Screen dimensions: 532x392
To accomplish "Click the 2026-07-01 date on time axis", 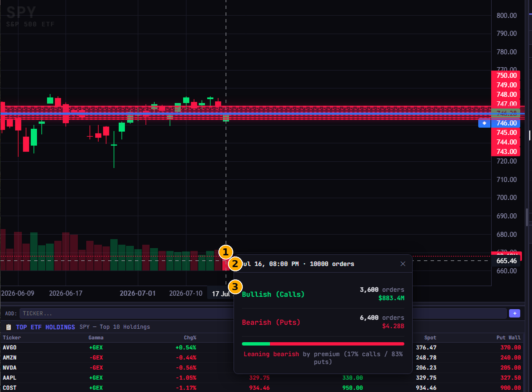I will pos(137,293).
